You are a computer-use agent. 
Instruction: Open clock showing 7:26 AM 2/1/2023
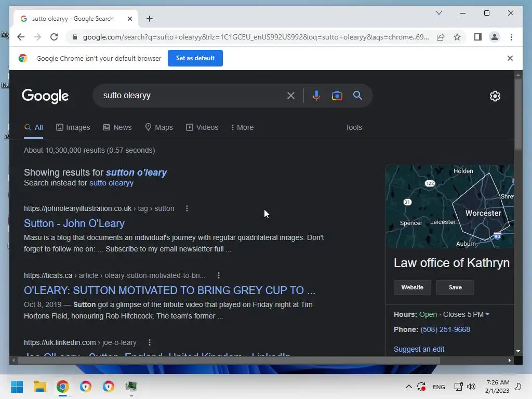tap(497, 387)
